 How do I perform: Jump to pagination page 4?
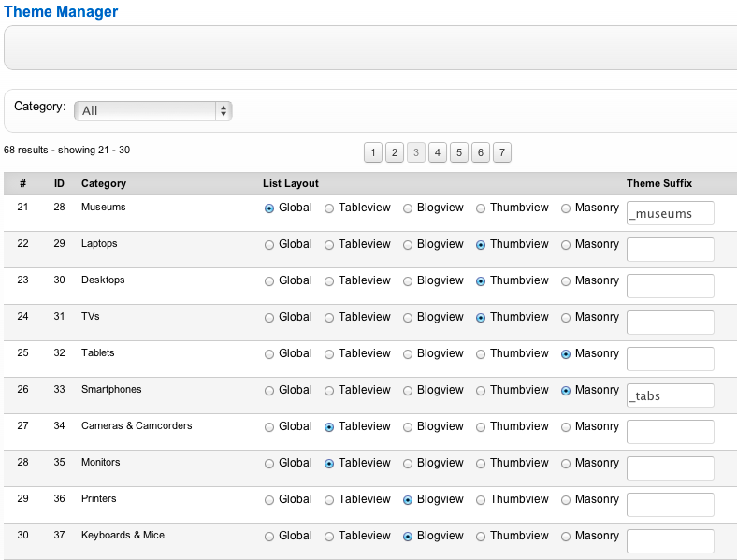click(437, 152)
